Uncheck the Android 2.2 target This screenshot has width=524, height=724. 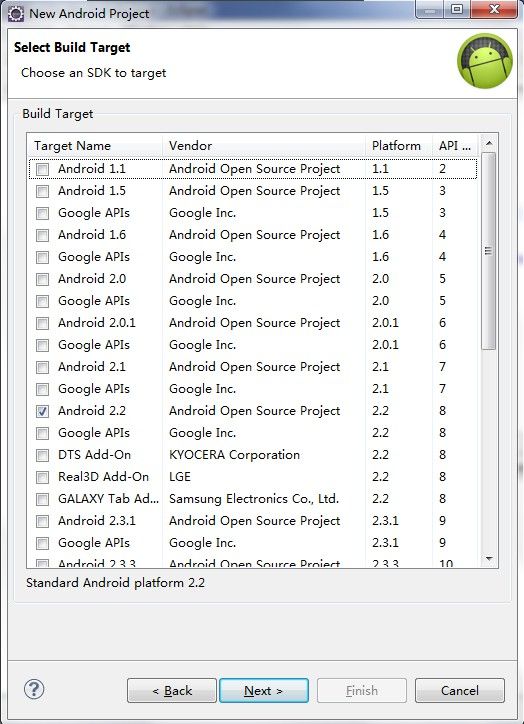pos(42,411)
